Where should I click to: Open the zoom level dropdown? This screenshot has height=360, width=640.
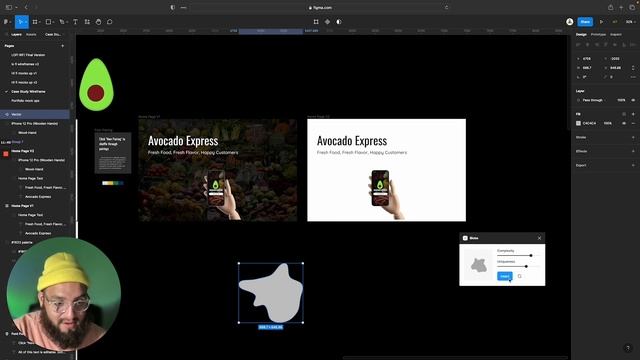630,22
